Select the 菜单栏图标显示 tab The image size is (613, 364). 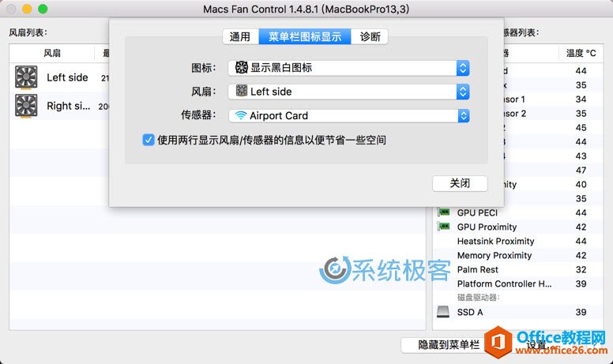305,36
